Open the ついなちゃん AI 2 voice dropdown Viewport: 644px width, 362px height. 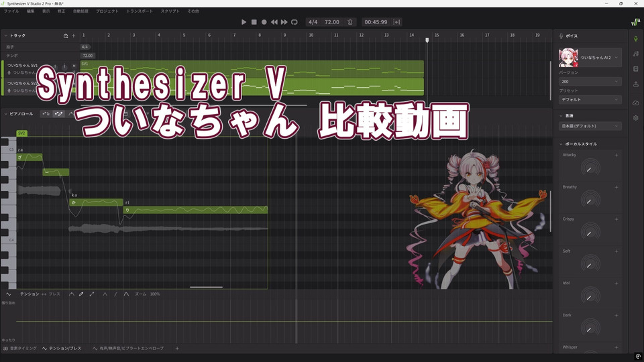(590, 58)
